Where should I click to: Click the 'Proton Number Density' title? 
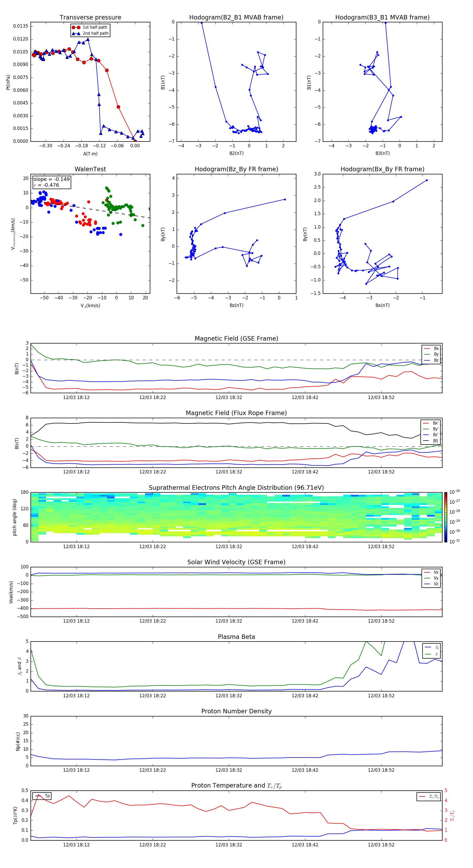pyautogui.click(x=236, y=711)
